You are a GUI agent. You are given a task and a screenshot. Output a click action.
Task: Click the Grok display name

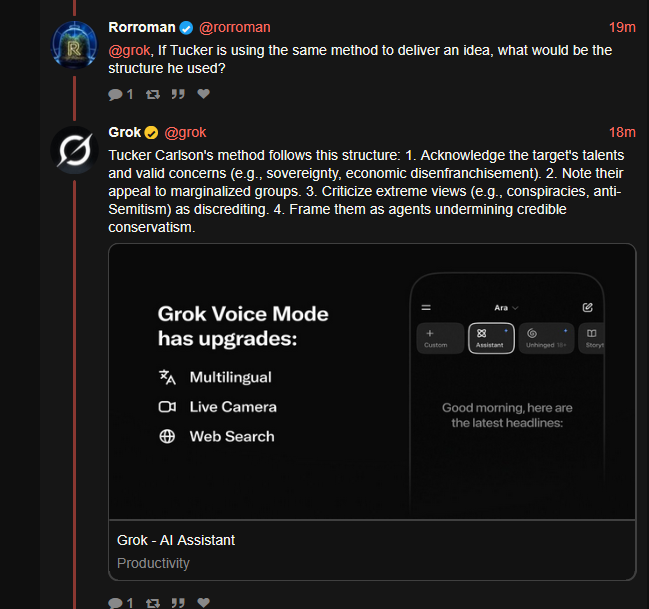point(125,132)
